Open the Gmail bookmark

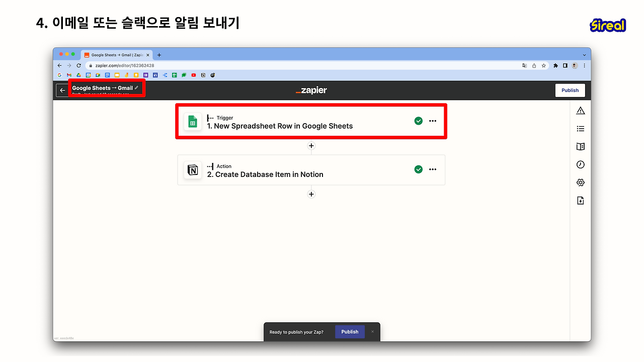point(69,75)
